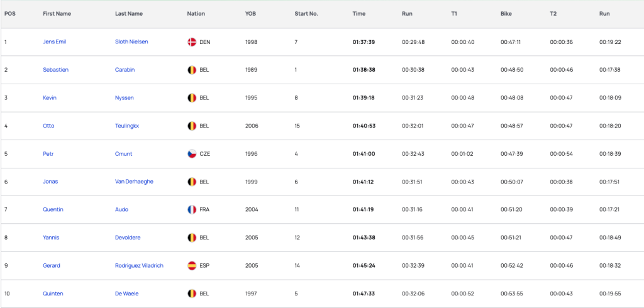
Task: Click the Spanish flag icon in Gerard's row
Action: click(x=192, y=266)
